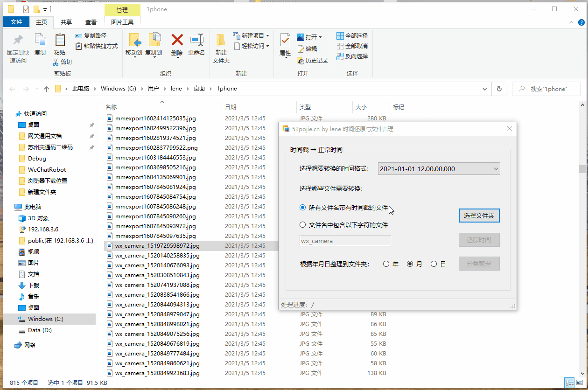The height and width of the screenshot is (390, 588).
Task: Select 反向选择 (Invert selection) icon
Action: [x=352, y=56]
